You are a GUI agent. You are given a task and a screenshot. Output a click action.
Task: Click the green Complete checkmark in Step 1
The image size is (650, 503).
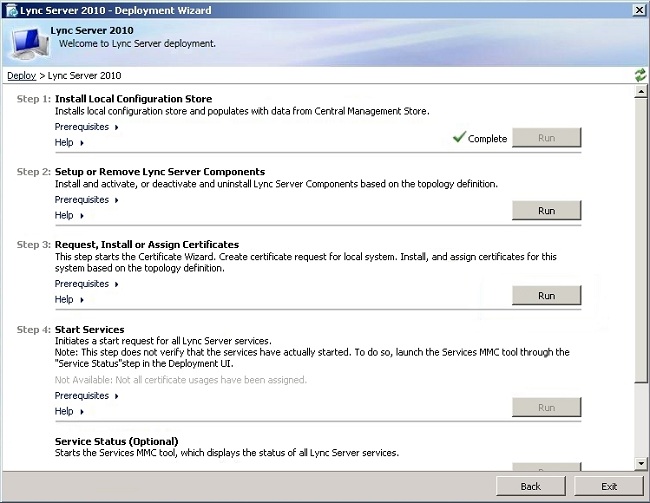click(x=459, y=136)
